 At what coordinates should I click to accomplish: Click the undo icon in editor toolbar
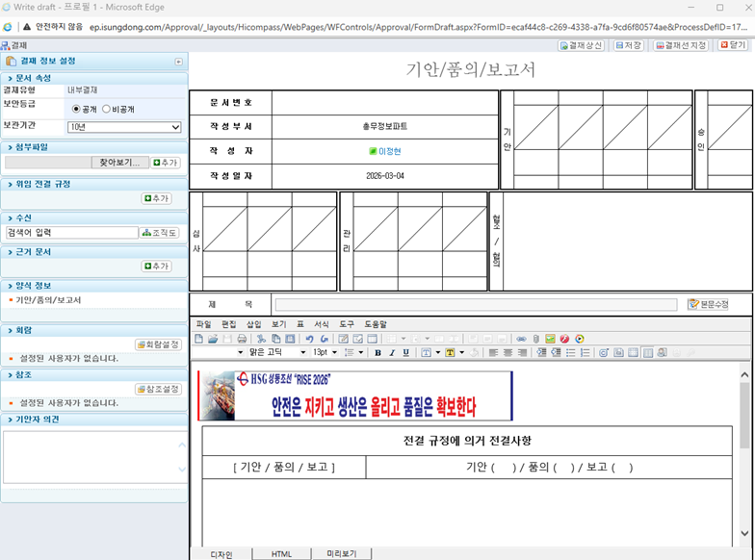(309, 339)
